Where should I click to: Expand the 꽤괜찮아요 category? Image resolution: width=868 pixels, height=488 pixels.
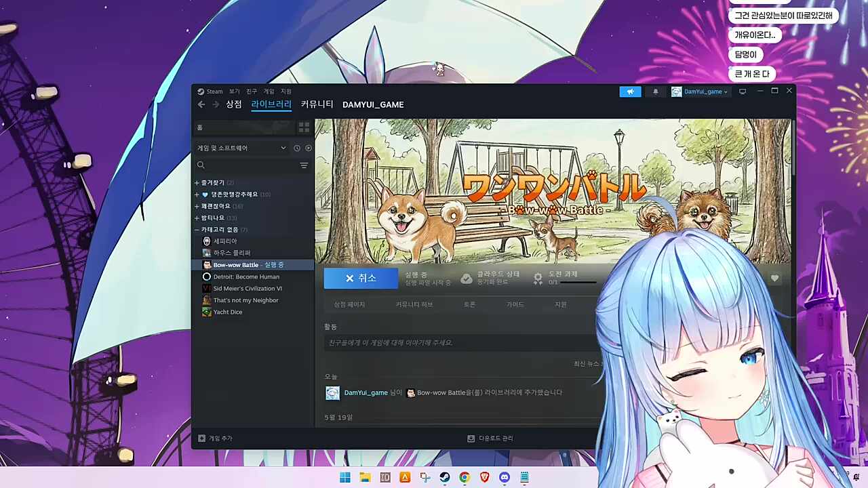tap(197, 206)
